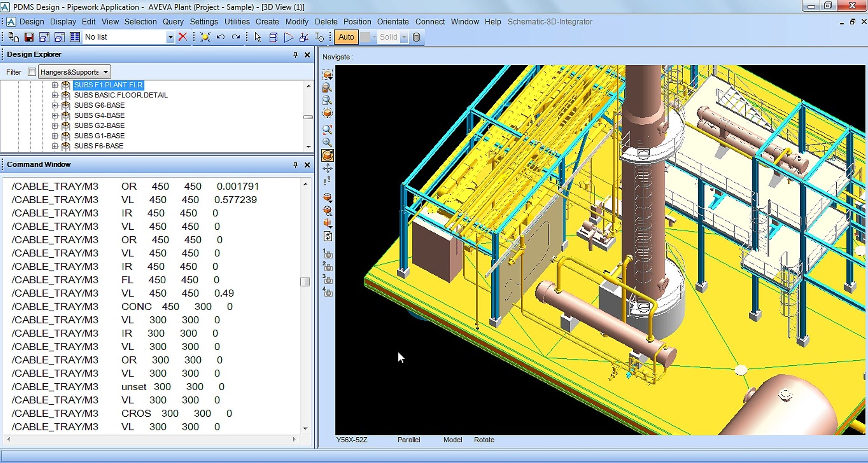Click the first toolbar icon with documents
This screenshot has height=463, width=868.
tap(13, 37)
